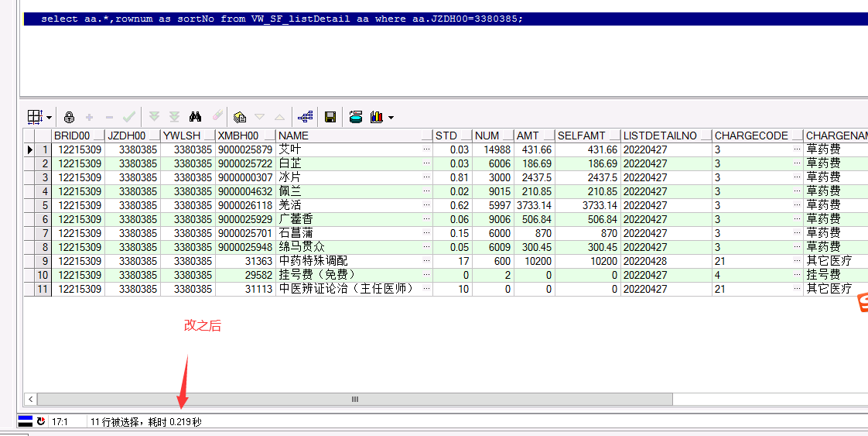This screenshot has width=868, height=436.
Task: Select row number 11 header
Action: (x=44, y=289)
